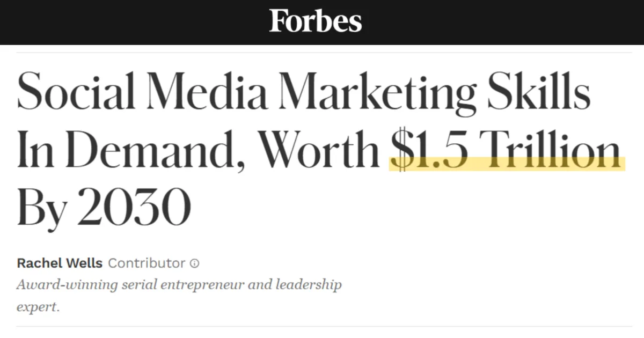The width and height of the screenshot is (644, 338).
Task: Open the info icon beside Contributor
Action: click(x=195, y=263)
